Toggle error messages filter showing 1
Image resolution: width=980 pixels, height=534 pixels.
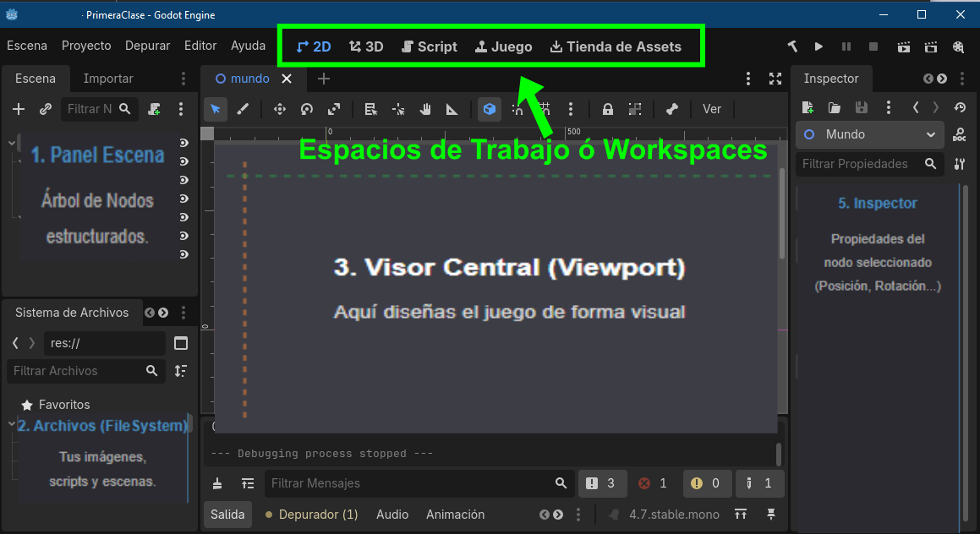(653, 483)
